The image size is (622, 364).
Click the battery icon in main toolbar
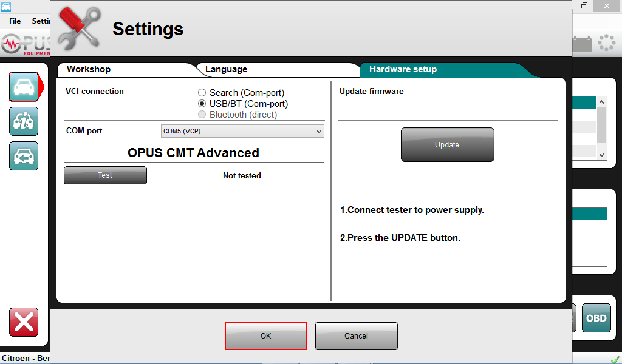(x=582, y=43)
